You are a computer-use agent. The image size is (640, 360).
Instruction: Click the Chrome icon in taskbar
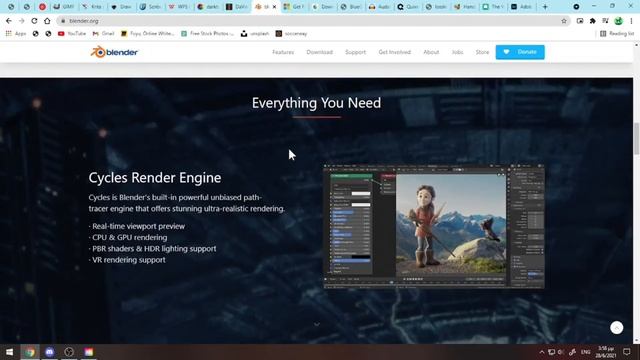pos(30,352)
